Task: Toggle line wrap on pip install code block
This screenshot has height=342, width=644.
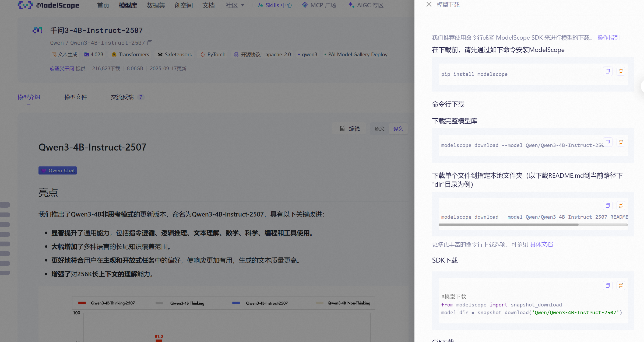Action: [621, 71]
